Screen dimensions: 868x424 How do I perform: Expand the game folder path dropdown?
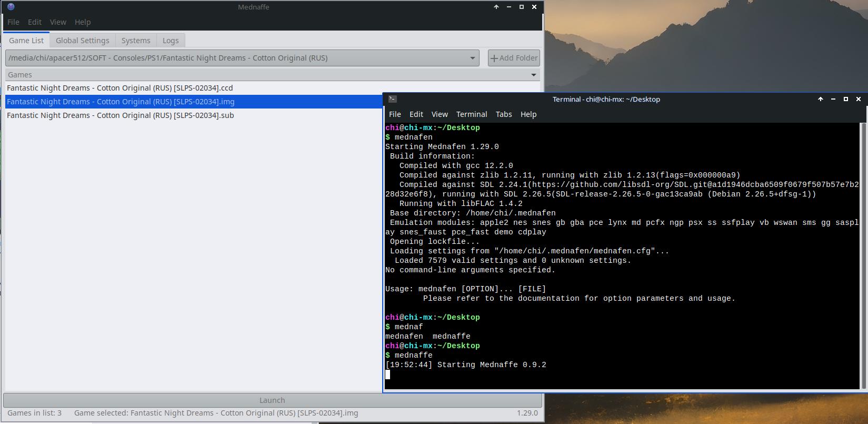click(x=472, y=58)
